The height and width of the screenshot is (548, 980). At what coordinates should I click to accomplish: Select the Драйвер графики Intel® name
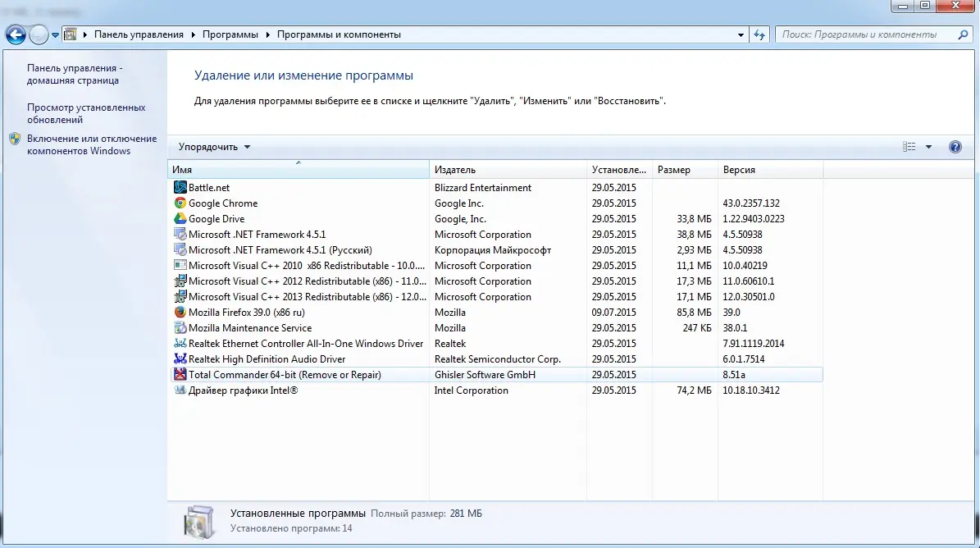(243, 390)
